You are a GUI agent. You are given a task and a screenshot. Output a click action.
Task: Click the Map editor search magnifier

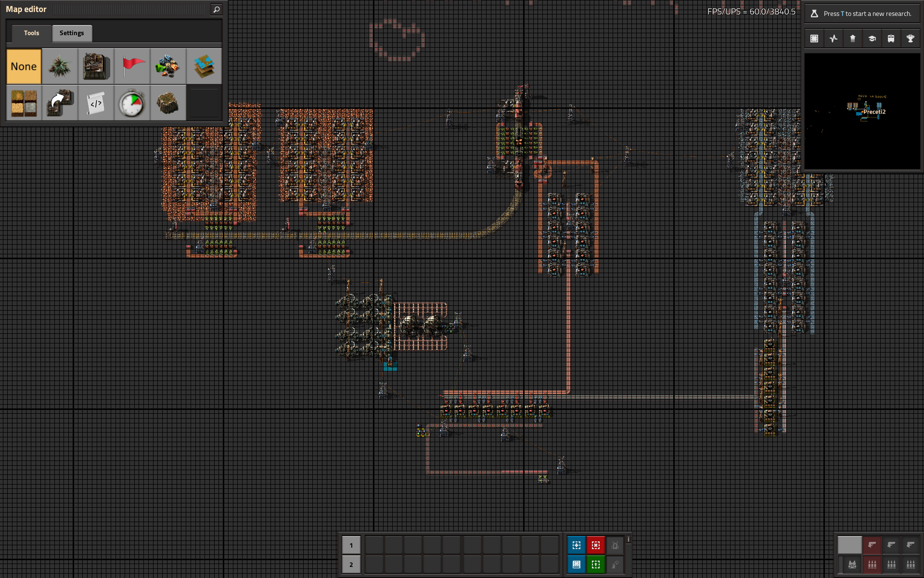[x=217, y=9]
